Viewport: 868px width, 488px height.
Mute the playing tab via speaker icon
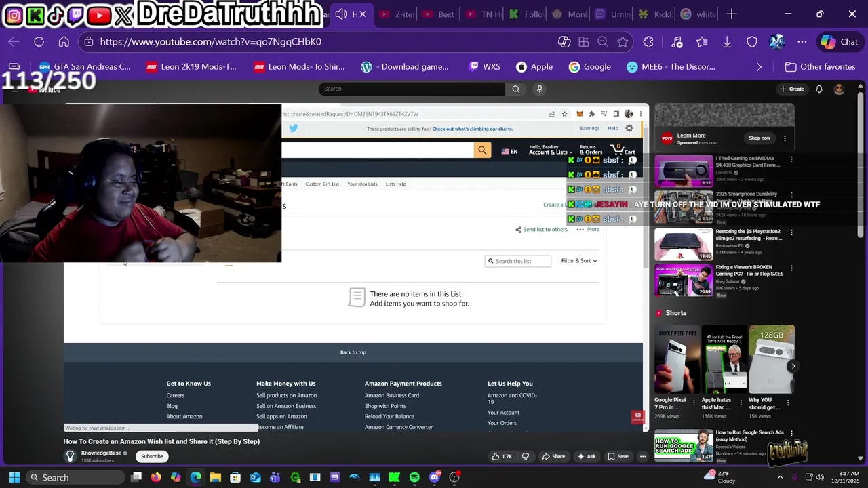[341, 14]
